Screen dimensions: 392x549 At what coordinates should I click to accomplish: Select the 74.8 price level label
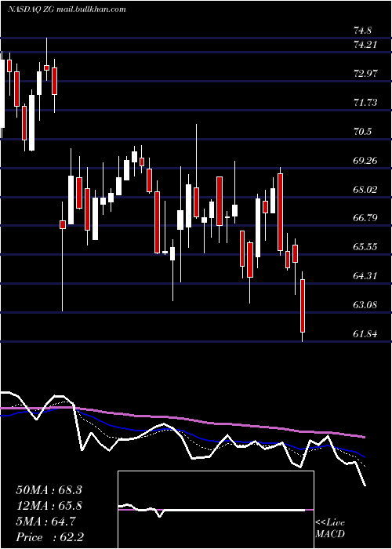pos(362,30)
